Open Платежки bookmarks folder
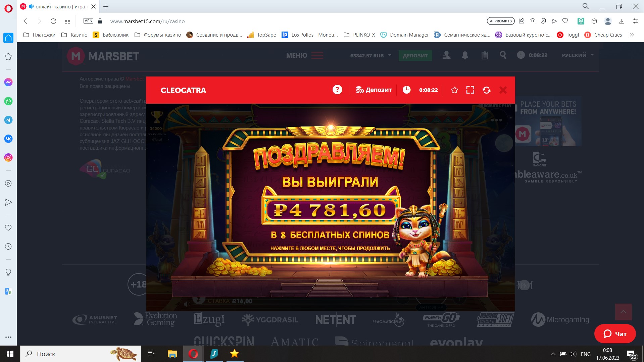Screen dimensions: 644x362 39,35
